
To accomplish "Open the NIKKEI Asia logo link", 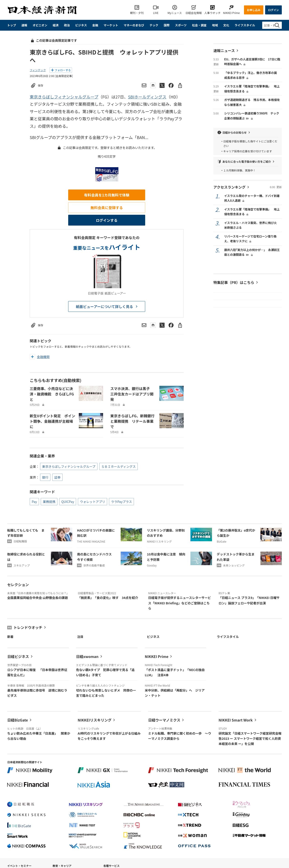I will tap(94, 785).
